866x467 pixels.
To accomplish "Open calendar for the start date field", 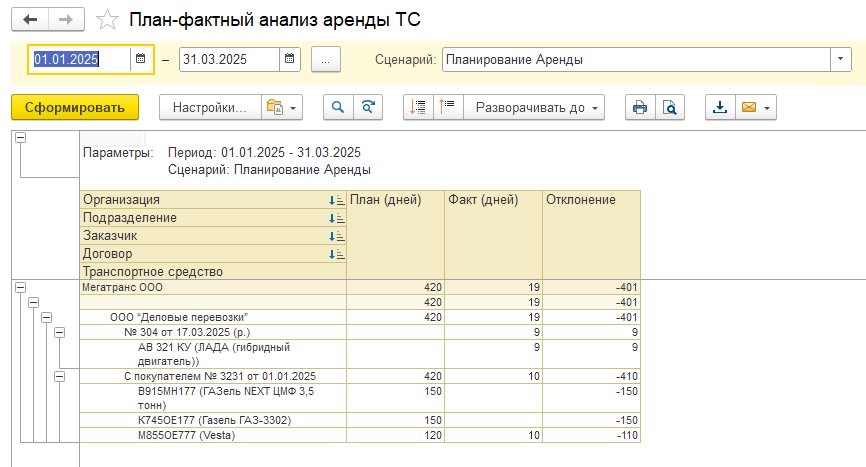I will point(140,59).
